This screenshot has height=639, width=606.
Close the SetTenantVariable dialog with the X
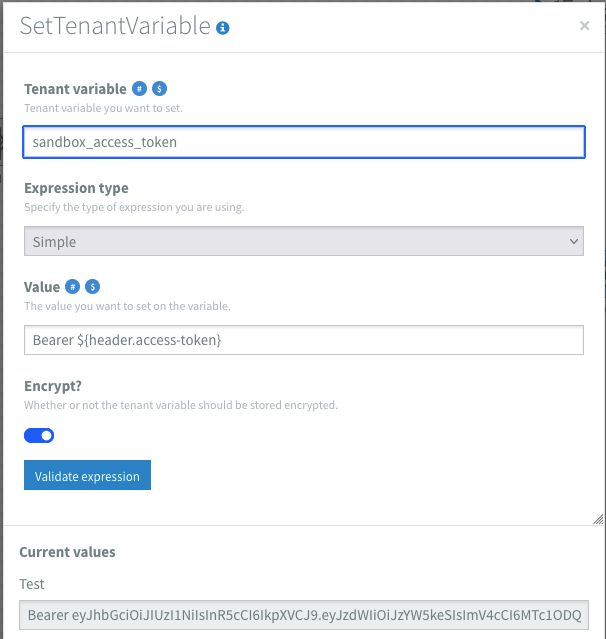coord(584,27)
